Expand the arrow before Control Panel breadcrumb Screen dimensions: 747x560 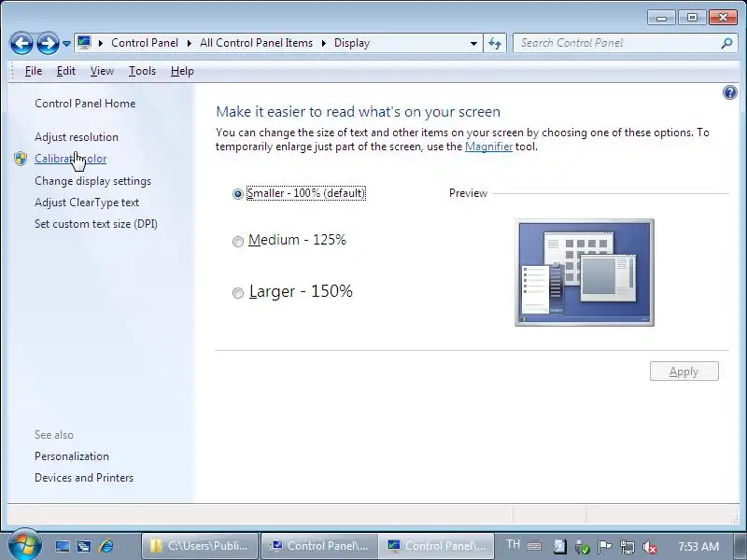[x=101, y=43]
